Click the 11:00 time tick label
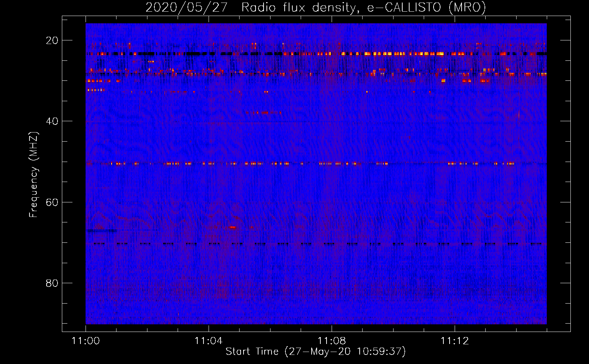The image size is (589, 364). (x=86, y=341)
